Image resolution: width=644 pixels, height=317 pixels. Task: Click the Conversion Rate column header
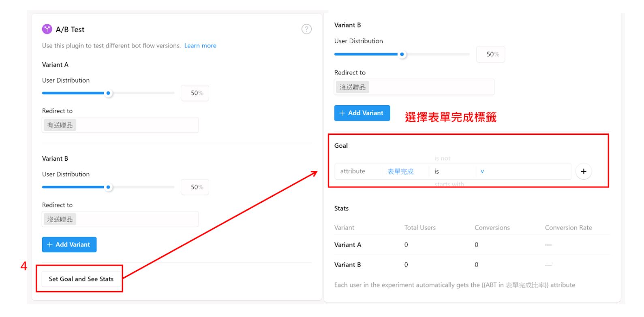[x=568, y=228]
